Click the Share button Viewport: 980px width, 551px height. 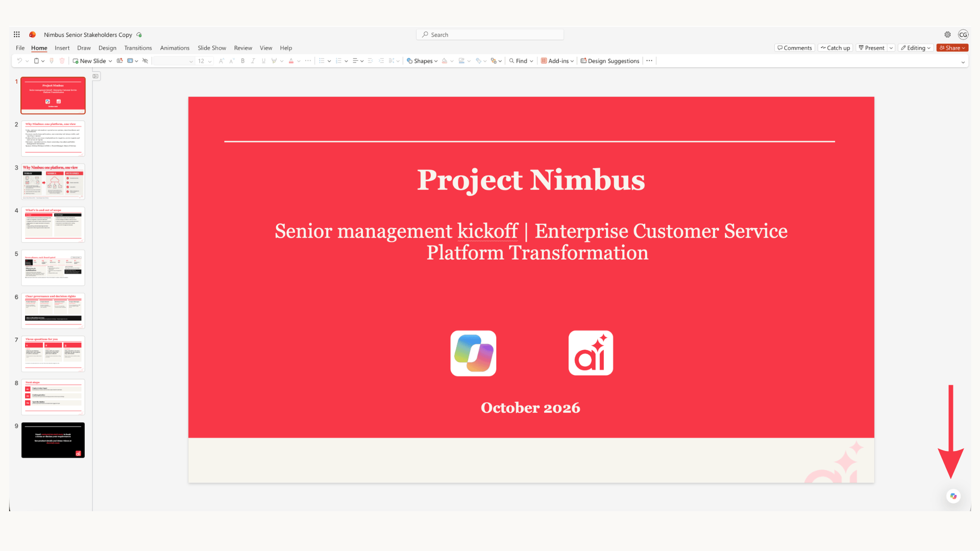click(952, 48)
